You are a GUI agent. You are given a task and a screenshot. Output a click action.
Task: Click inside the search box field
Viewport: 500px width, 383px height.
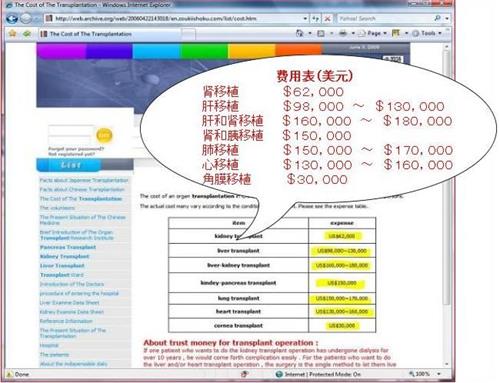(385, 18)
